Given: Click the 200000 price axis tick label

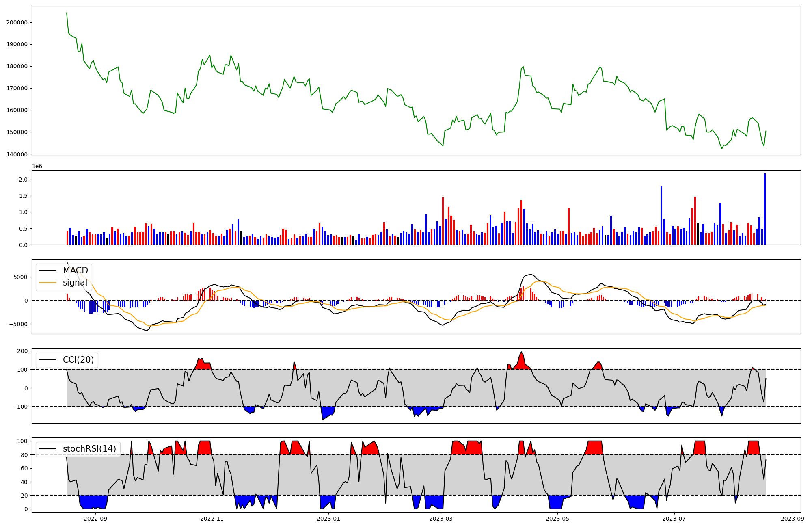Looking at the screenshot, I should pos(17,22).
